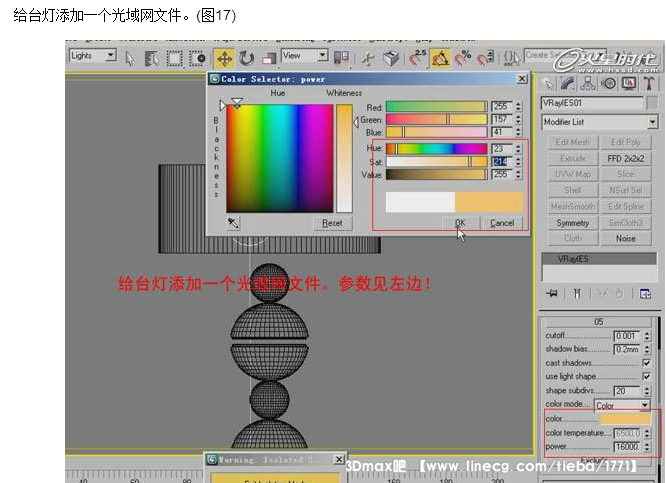The width and height of the screenshot is (666, 483).
Task: Click the Pin Stack icon
Action: click(551, 294)
